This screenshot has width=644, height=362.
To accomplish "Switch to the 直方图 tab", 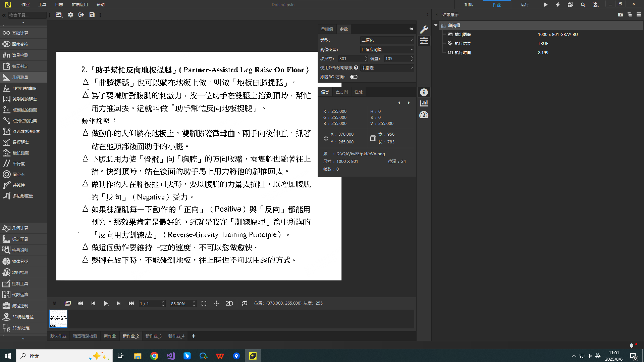I will pos(341,92).
